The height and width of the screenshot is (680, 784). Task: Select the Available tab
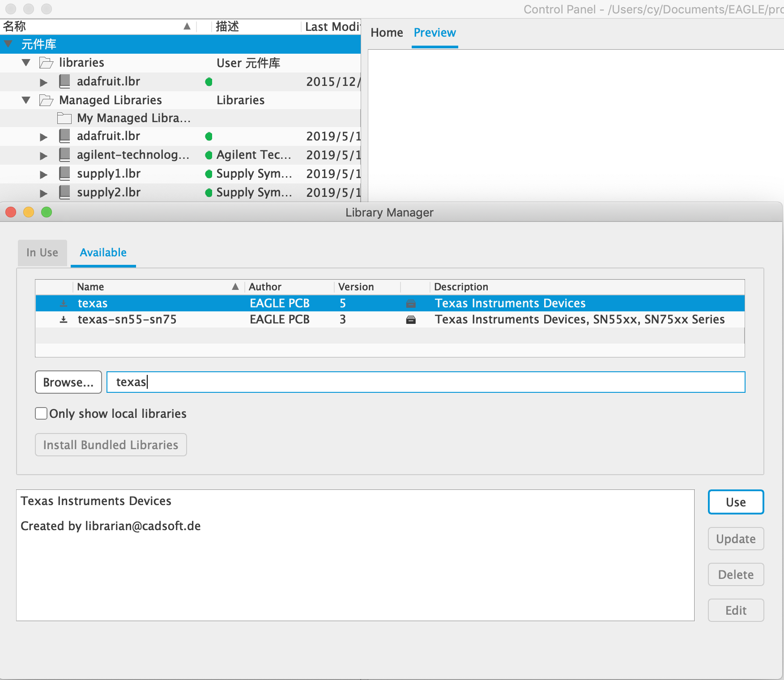pyautogui.click(x=103, y=253)
